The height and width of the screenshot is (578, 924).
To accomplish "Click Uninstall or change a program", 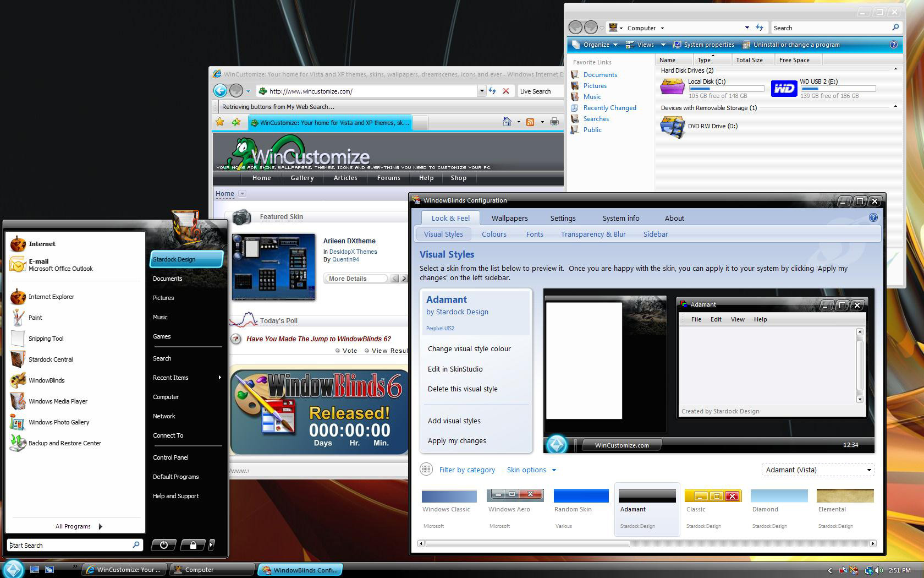I will coord(791,45).
